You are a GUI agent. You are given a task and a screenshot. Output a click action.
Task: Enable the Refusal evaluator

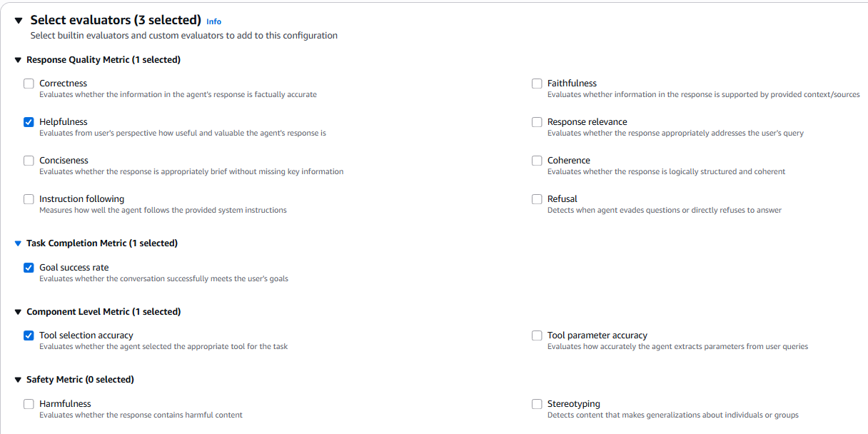pyautogui.click(x=537, y=199)
